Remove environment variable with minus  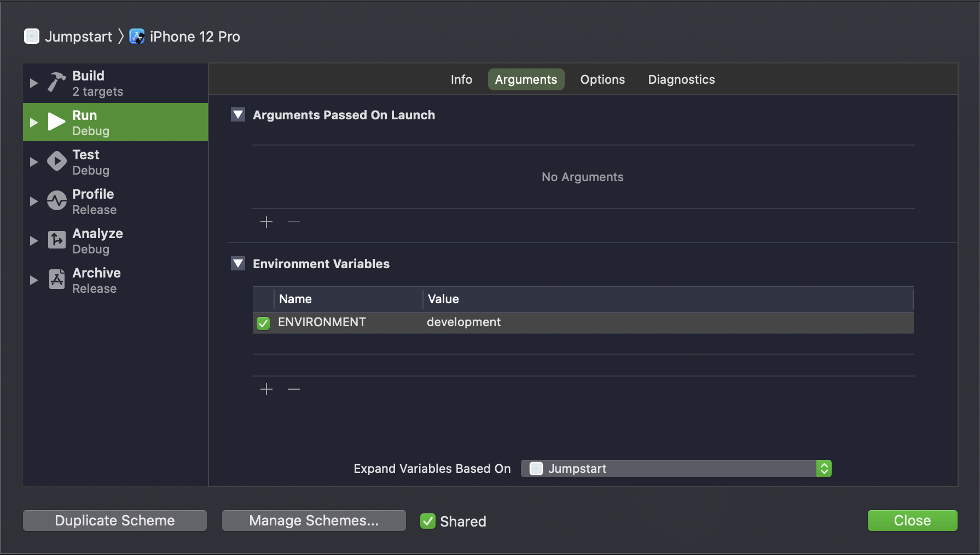[294, 389]
